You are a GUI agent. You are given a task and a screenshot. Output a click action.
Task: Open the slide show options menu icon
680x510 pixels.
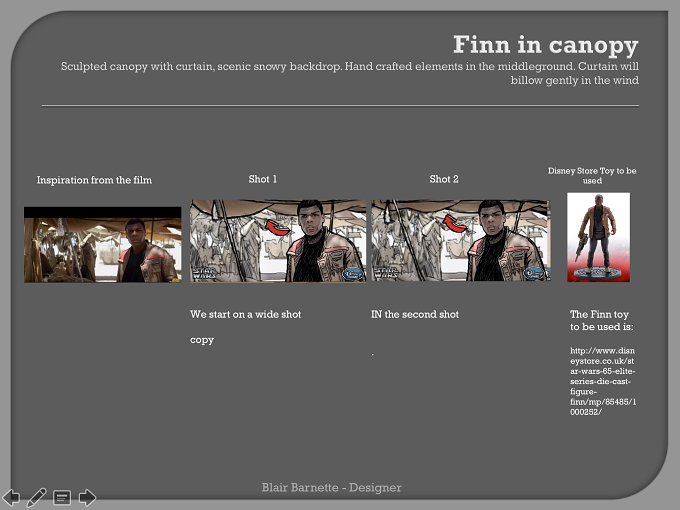[62, 497]
